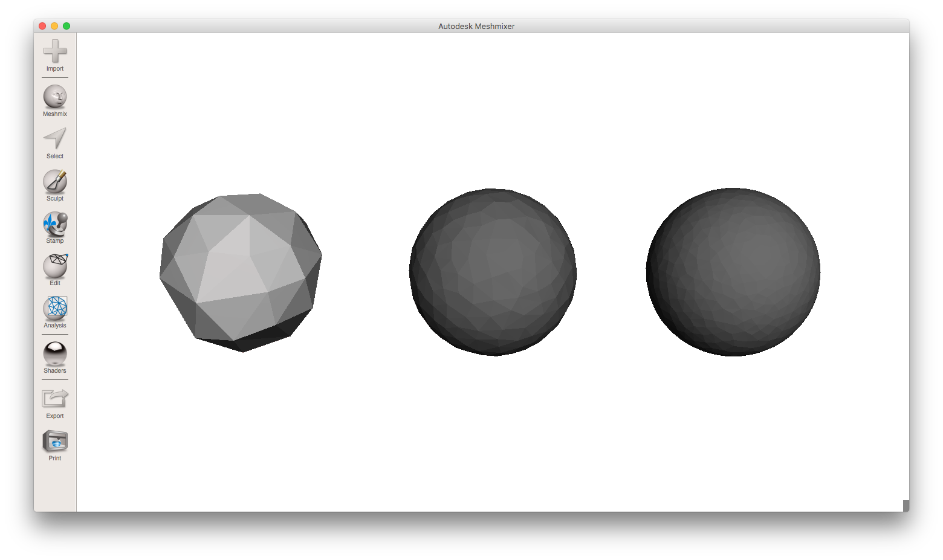Close the Meshmixer window with red button
Viewport: 943px width, 560px height.
42,26
